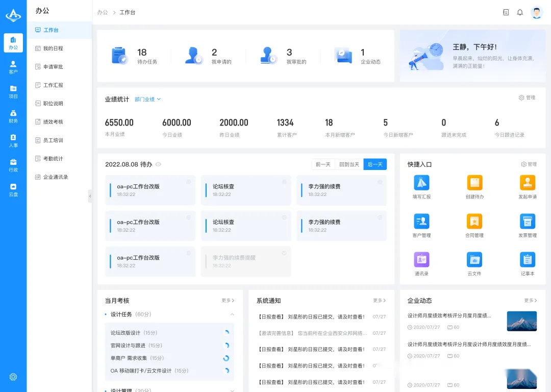Viewport: 551px width, 392px height.
Task: Select the 办公 module in the blue sidebar
Action: coord(13,43)
